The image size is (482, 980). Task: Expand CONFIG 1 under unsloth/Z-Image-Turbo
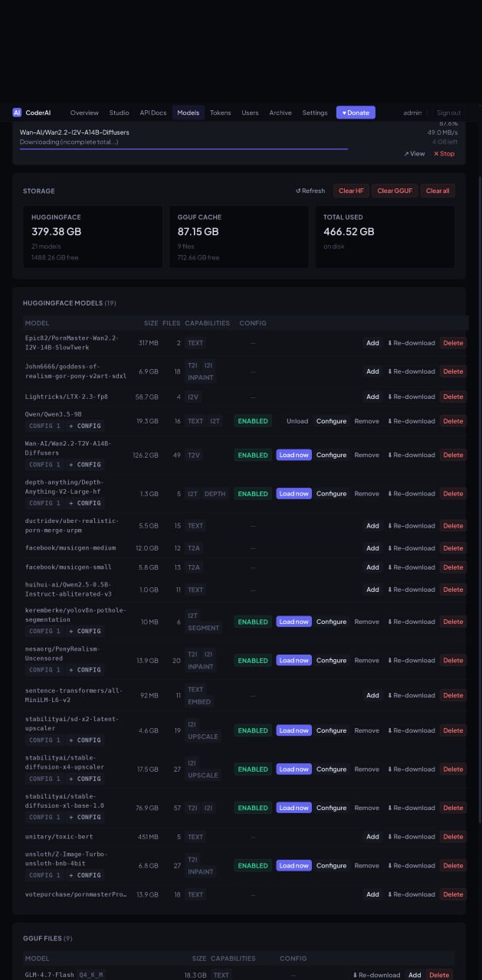[x=45, y=875]
